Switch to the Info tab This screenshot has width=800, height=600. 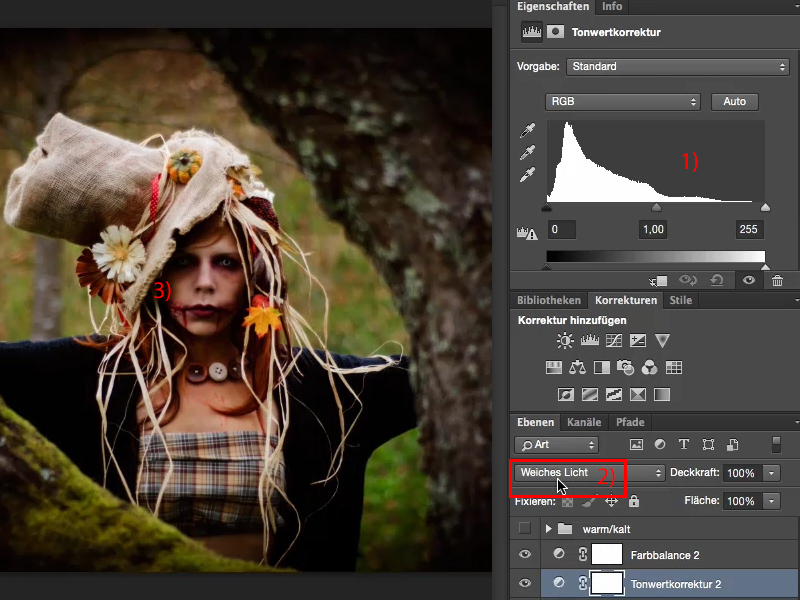click(x=612, y=7)
